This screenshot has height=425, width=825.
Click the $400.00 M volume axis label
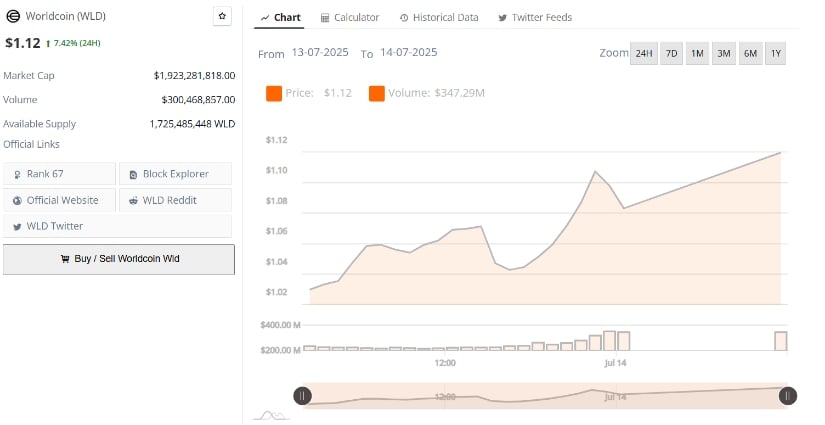[x=280, y=325]
